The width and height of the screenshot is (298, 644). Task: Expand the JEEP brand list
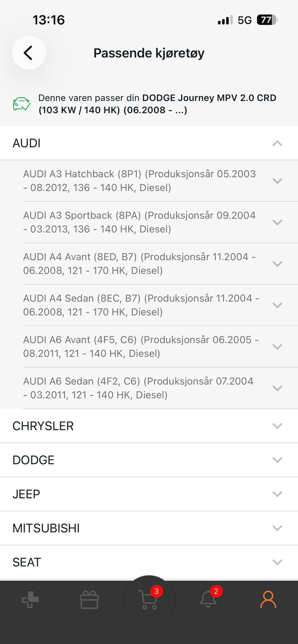pyautogui.click(x=149, y=494)
